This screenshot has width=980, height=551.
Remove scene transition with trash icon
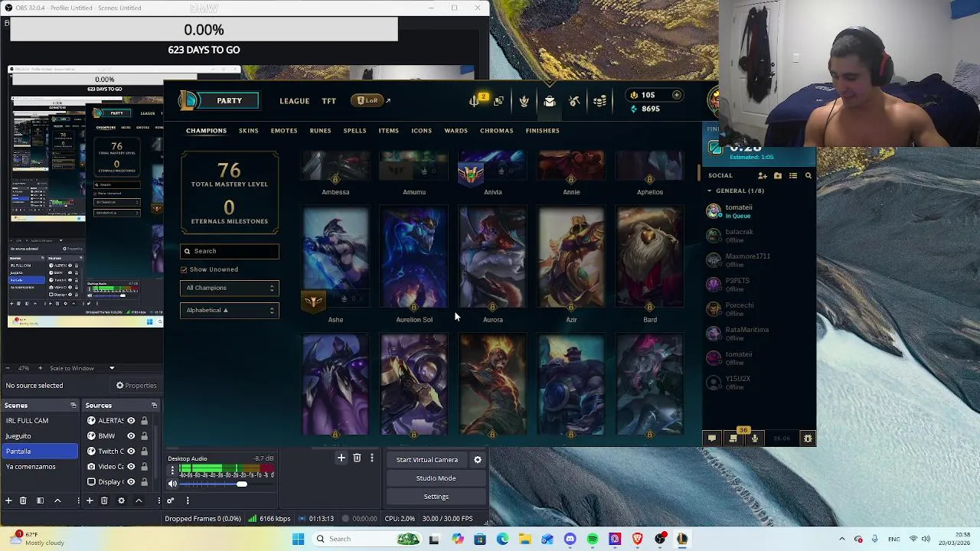[357, 458]
